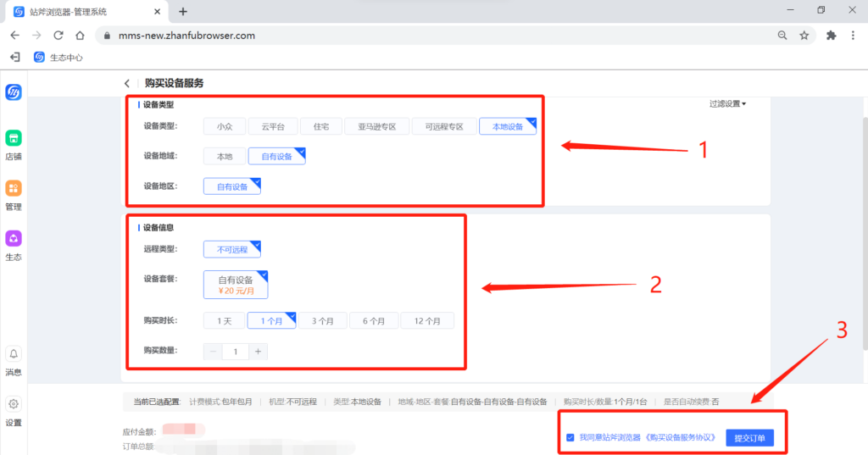Click the 提交订单 button
Image resolution: width=868 pixels, height=455 pixels.
tap(749, 438)
